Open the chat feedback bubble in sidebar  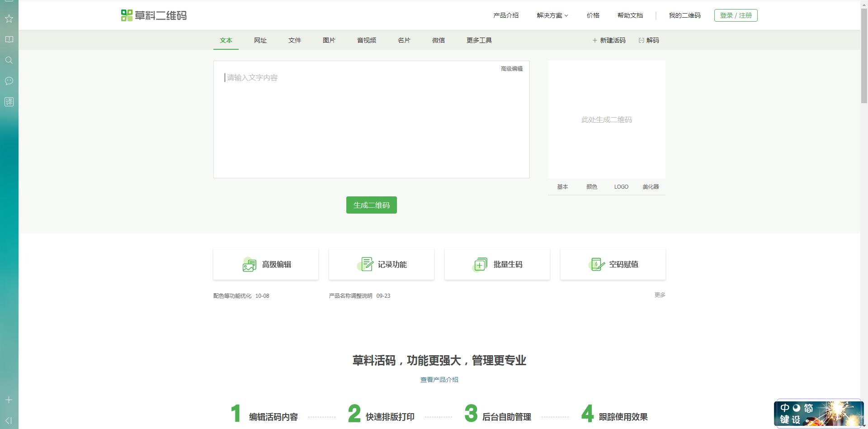click(9, 81)
